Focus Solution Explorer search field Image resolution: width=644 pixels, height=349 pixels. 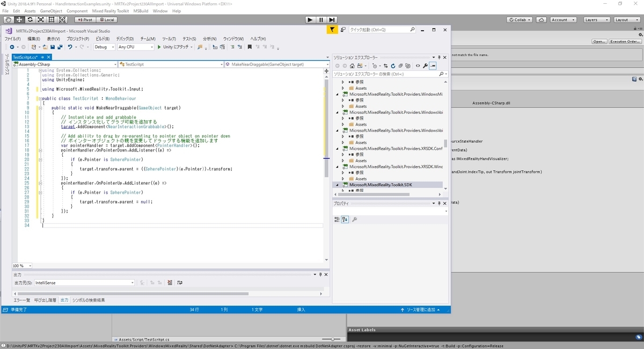click(x=389, y=74)
